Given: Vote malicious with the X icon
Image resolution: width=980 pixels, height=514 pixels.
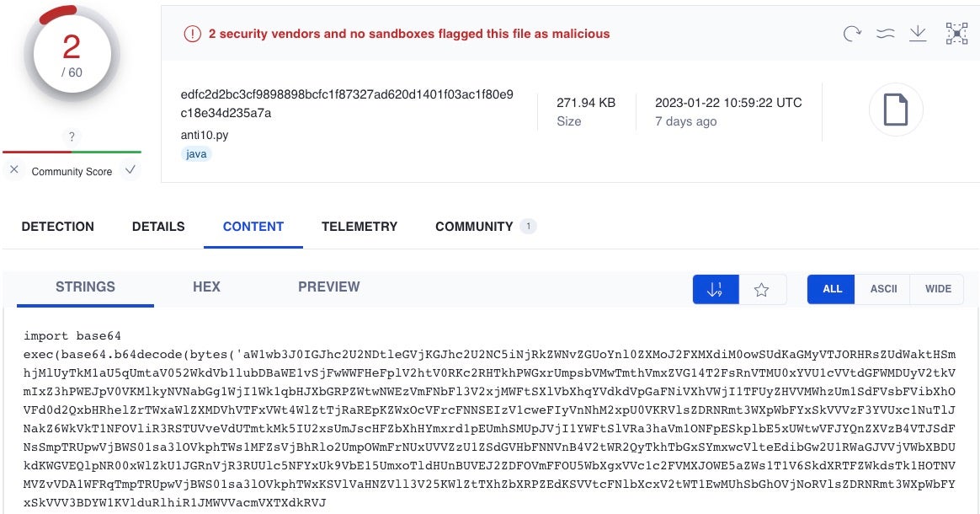Looking at the screenshot, I should point(14,170).
